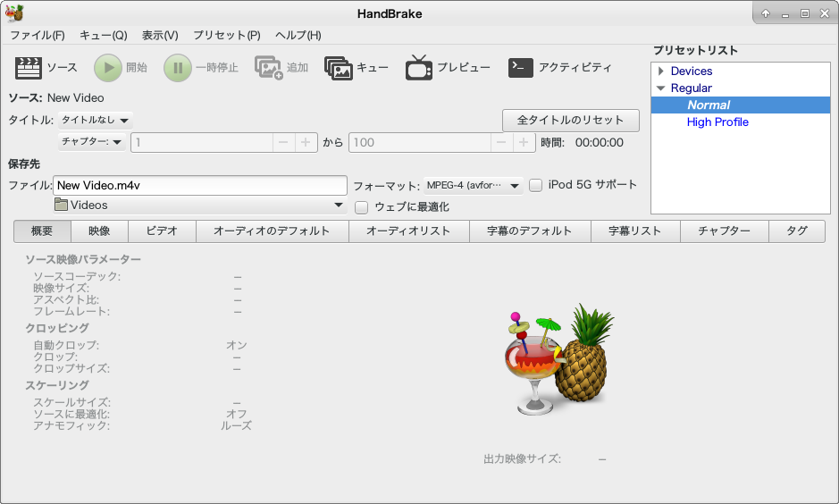Open the ファイル(F) menu
The width and height of the screenshot is (839, 504).
(x=38, y=36)
